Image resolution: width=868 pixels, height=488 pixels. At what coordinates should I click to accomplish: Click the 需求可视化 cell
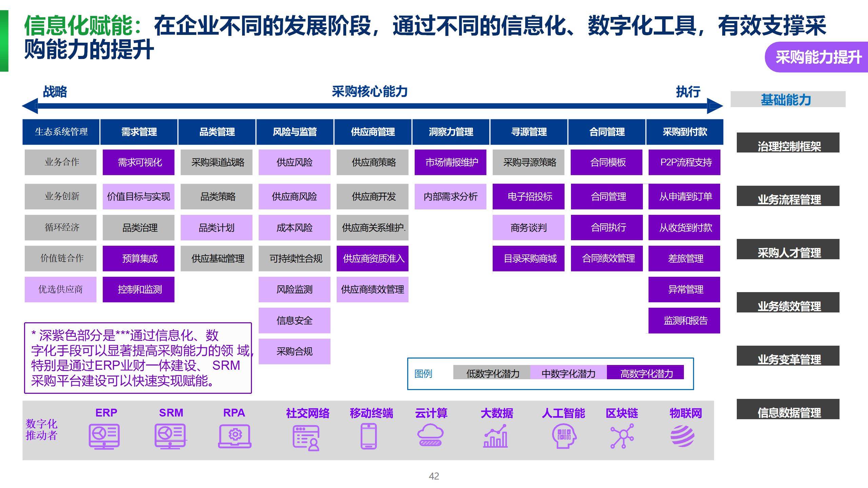(139, 162)
